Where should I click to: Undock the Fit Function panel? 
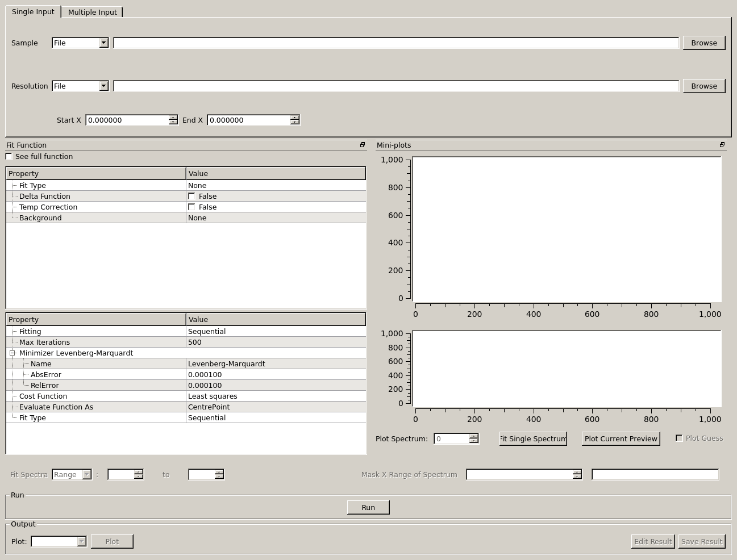click(x=363, y=145)
